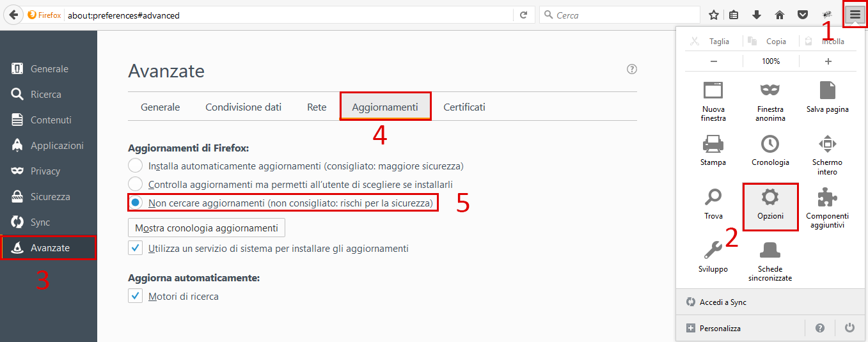
Task: Click the back arrow button
Action: [12, 15]
